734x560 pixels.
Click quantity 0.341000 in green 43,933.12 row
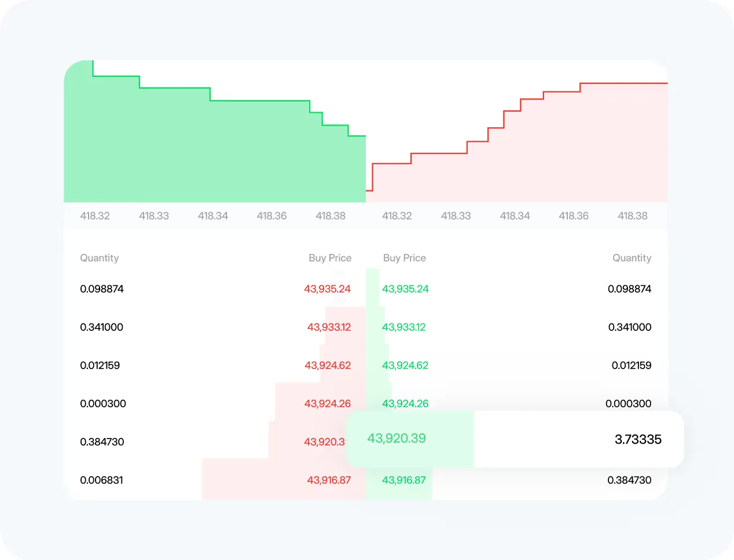630,327
